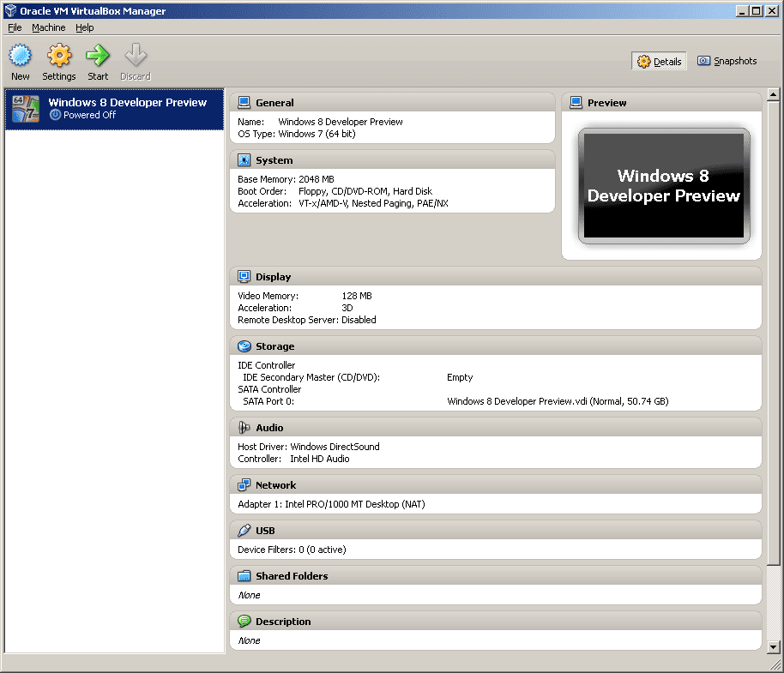
Task: Open the USB settings heading link
Action: (265, 531)
